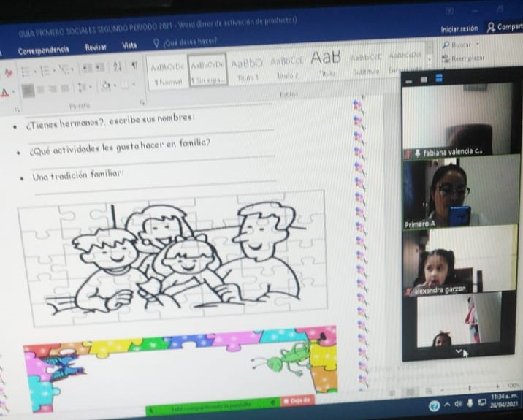Click red stop sharing button

point(297,400)
